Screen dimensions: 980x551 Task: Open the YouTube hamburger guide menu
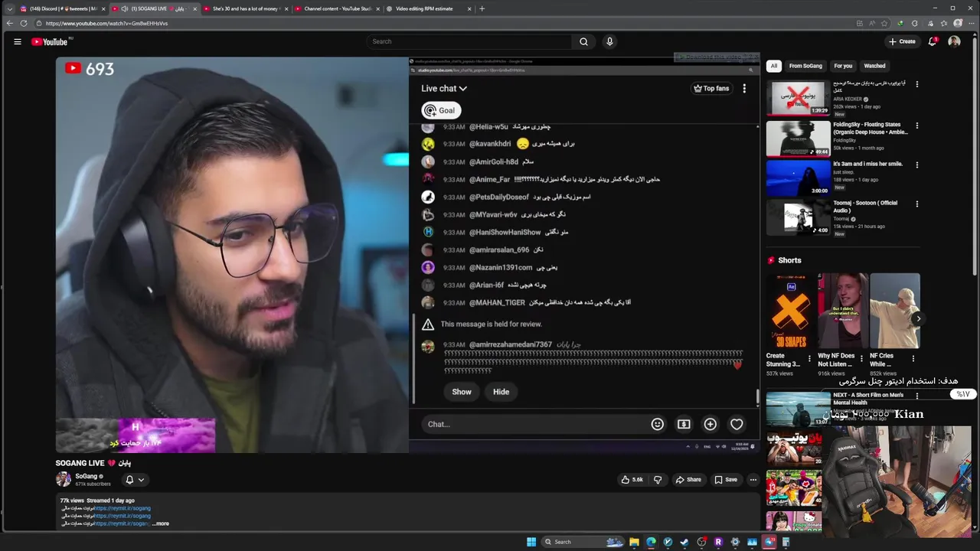(x=17, y=41)
